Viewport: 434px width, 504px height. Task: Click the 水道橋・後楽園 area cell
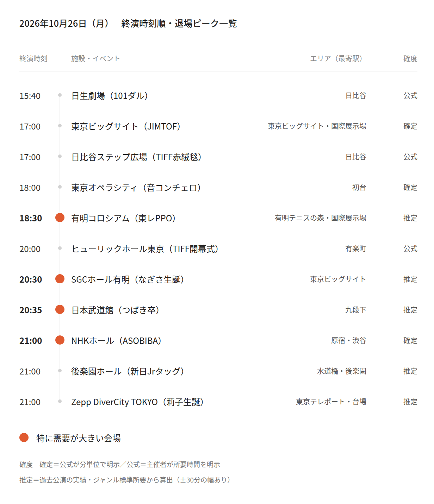[x=342, y=371]
